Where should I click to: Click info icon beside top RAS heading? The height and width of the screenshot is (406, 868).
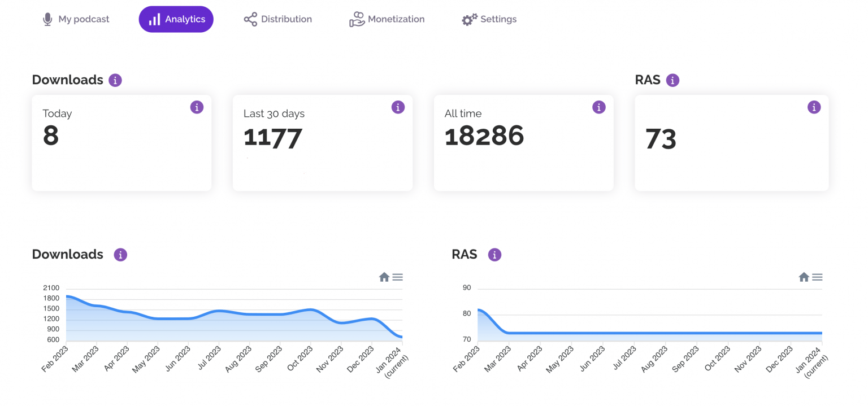672,80
